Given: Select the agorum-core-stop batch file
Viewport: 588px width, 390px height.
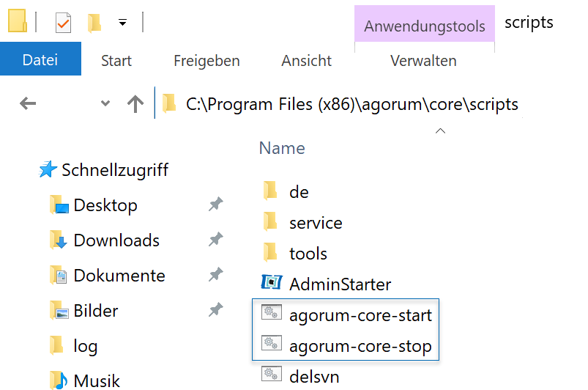Looking at the screenshot, I should tap(346, 346).
